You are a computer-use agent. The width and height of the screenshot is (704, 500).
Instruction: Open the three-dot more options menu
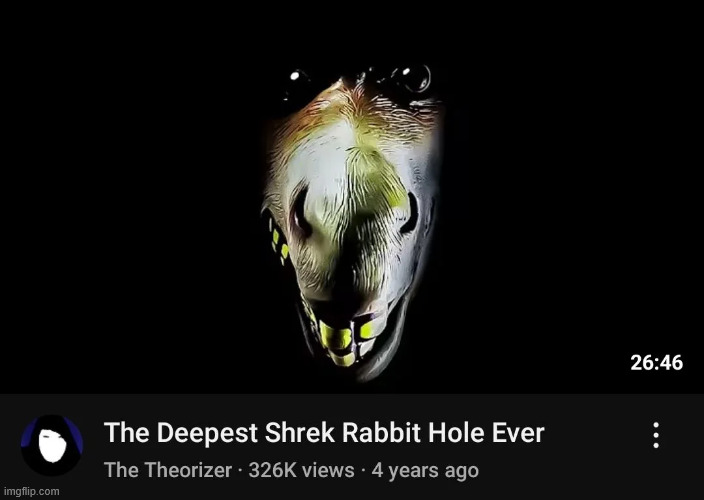(656, 435)
